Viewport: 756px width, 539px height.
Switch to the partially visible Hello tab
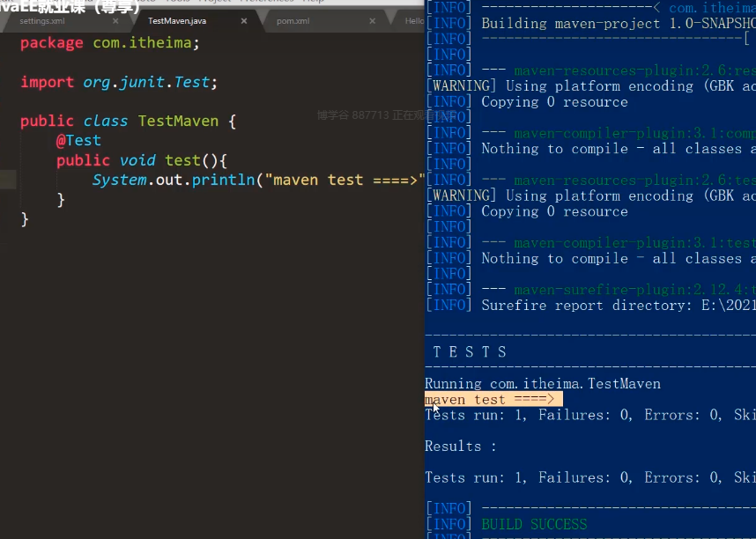413,21
